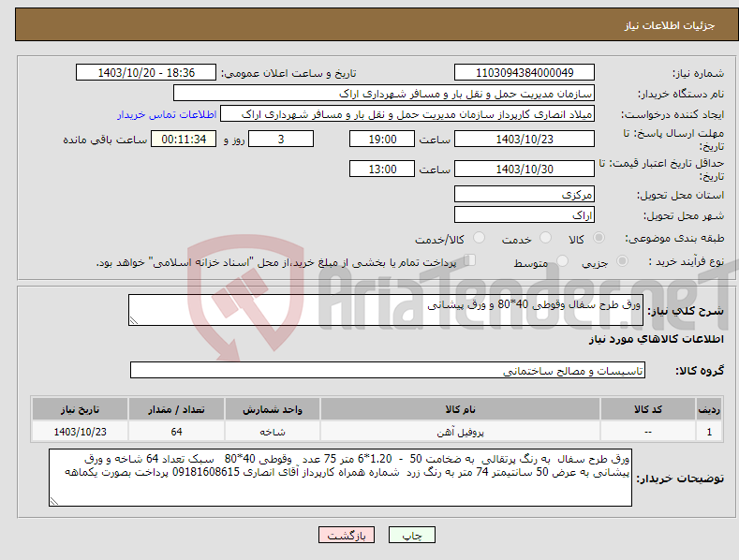Select the کالا/خدمت radio button
739x560 pixels.
[479, 238]
